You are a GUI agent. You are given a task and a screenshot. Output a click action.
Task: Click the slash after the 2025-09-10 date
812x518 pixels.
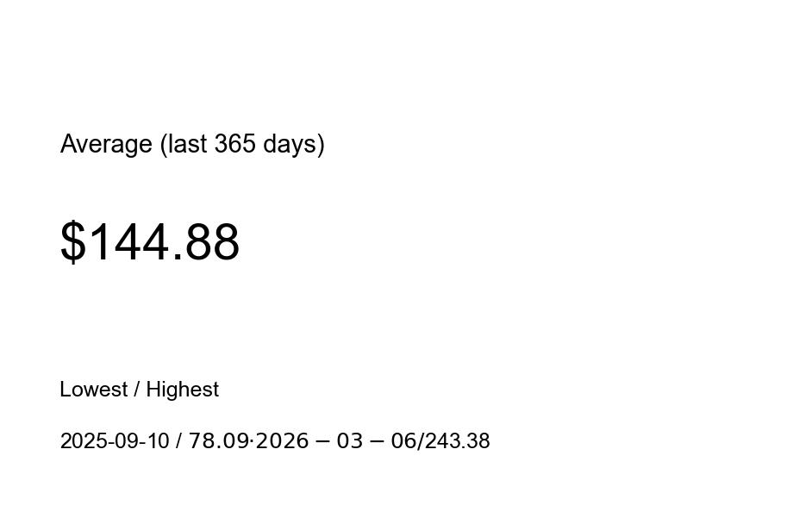tap(178, 441)
